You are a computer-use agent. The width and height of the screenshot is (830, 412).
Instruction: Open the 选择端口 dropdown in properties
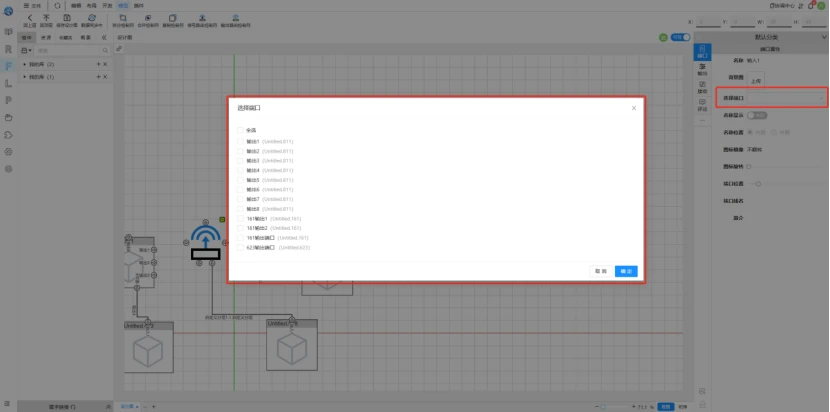(786, 98)
